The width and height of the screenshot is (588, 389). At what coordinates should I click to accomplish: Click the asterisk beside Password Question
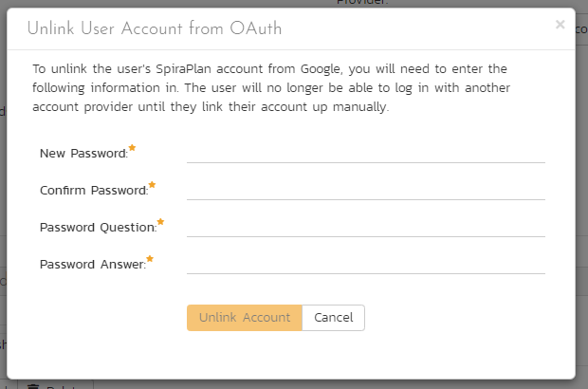point(160,223)
